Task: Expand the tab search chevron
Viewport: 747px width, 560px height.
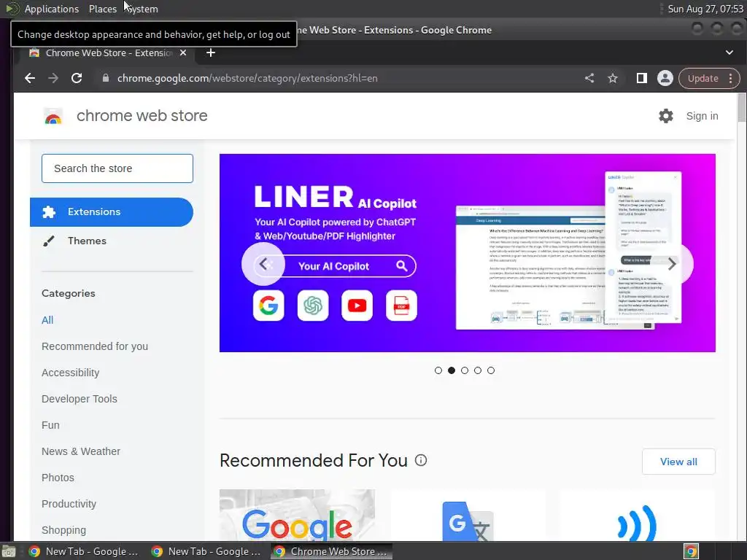Action: 729,52
